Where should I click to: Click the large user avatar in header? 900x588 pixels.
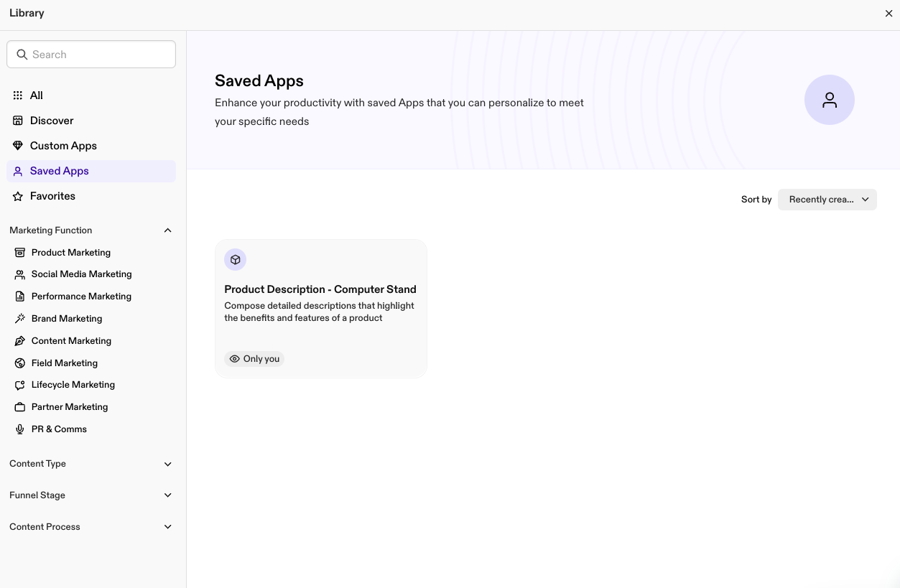click(830, 100)
